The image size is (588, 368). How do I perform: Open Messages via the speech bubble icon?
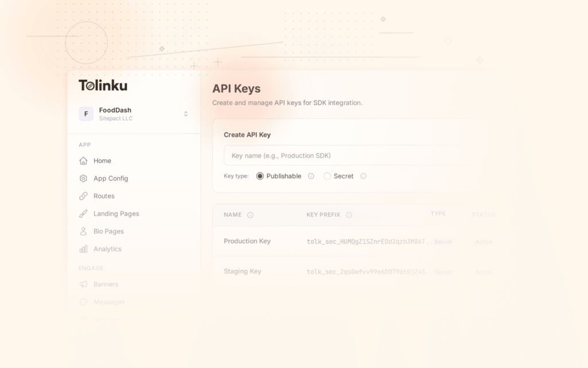[83, 302]
